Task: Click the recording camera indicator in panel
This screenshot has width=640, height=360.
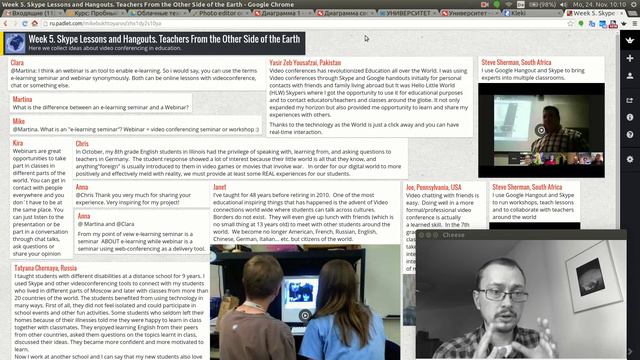Action: pos(484,4)
